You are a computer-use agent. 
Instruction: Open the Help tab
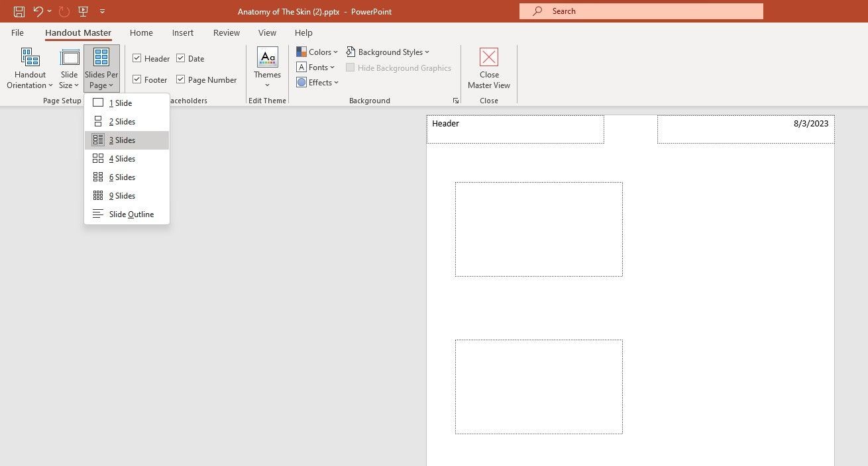coord(303,32)
